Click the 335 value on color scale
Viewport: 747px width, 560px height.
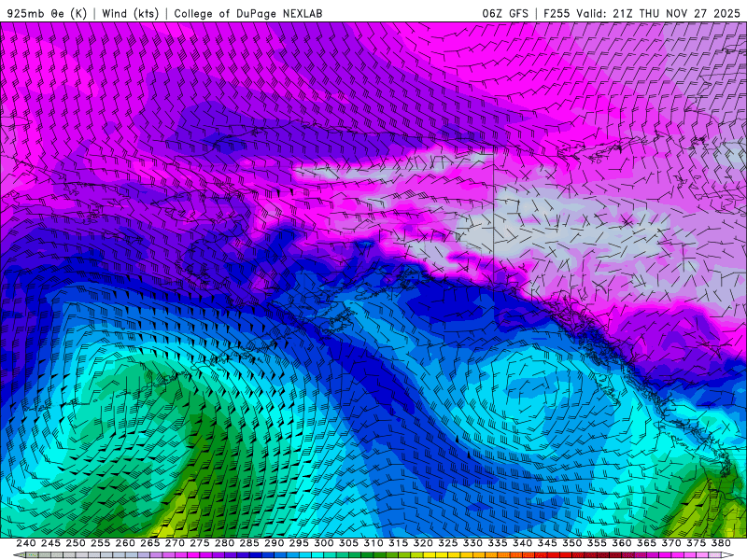point(498,543)
